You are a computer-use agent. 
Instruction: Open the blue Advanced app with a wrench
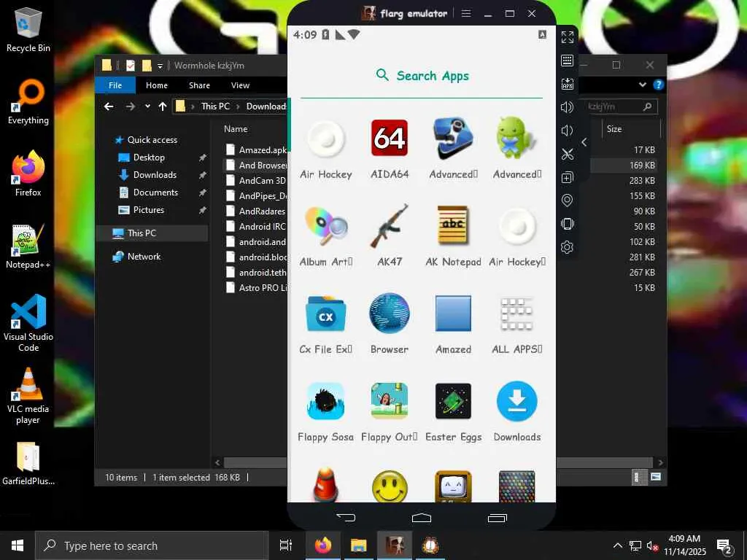click(453, 139)
